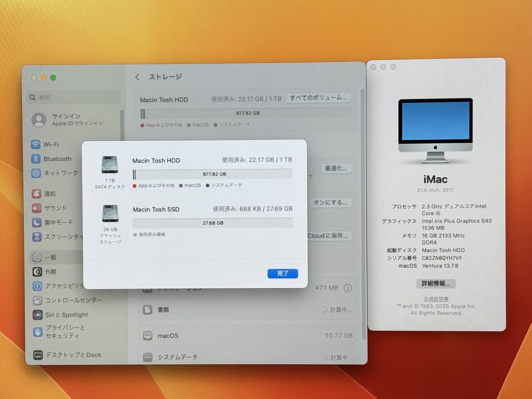Click the storage bar in the Storage pane header
The image size is (532, 399).
click(246, 113)
